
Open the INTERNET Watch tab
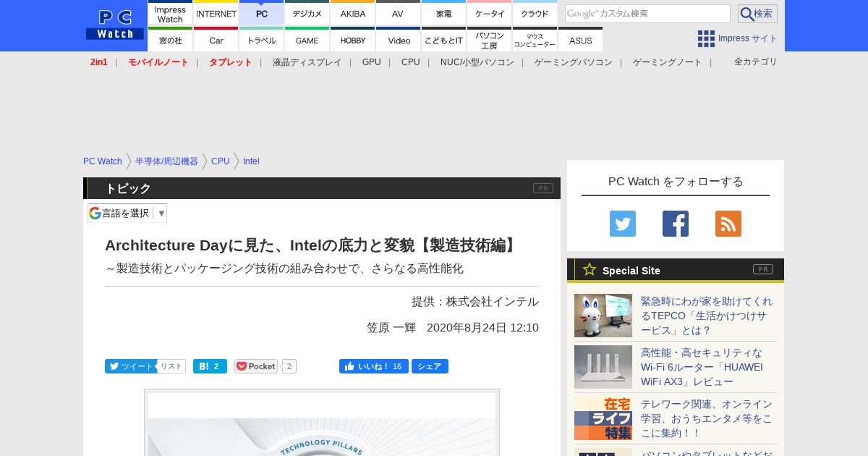pos(216,13)
